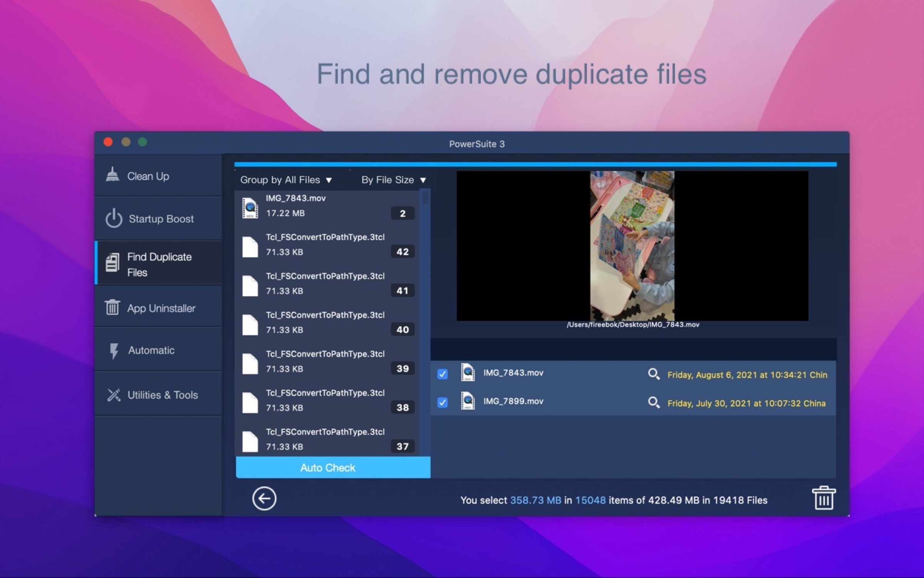Open the Clean Up section
The image size is (924, 578).
coord(158,176)
